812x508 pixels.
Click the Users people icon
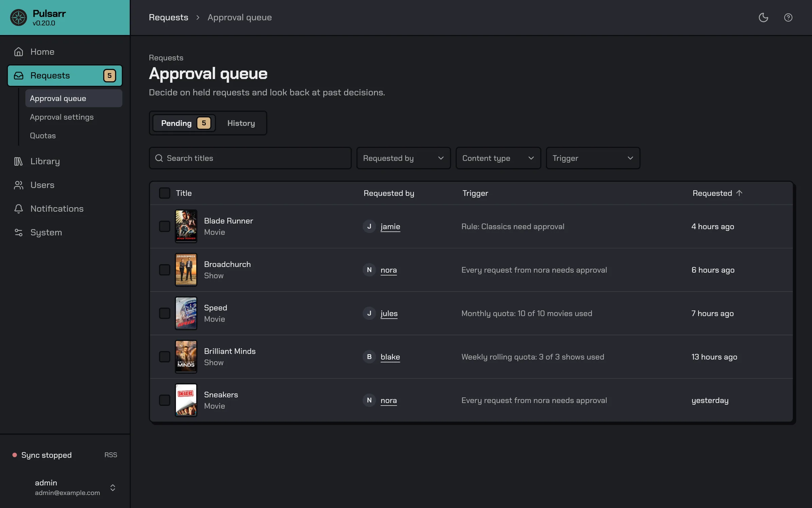[19, 185]
